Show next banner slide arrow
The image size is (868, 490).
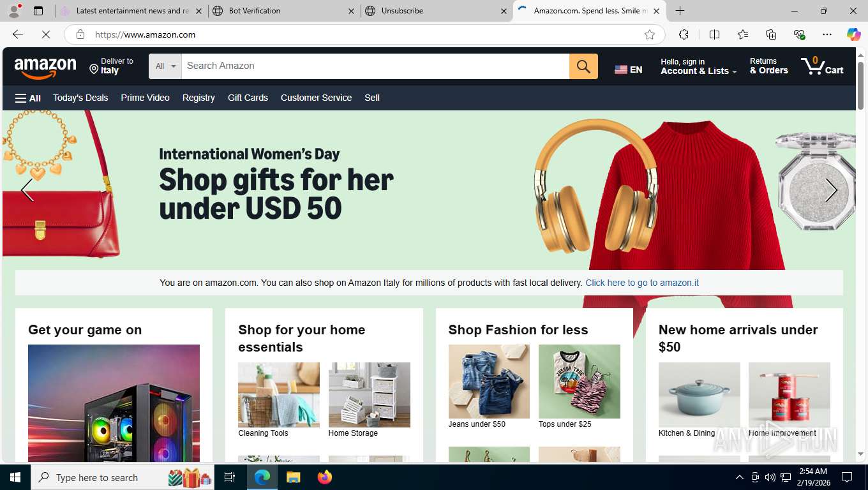point(831,190)
